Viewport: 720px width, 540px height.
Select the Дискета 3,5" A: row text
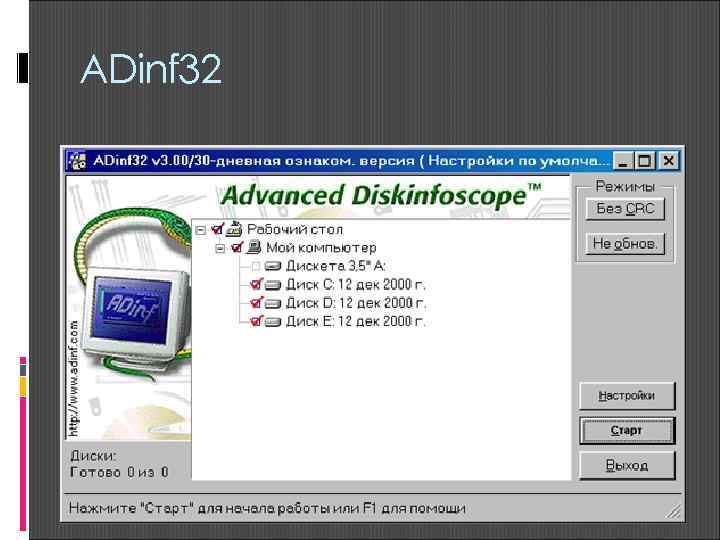point(336,266)
